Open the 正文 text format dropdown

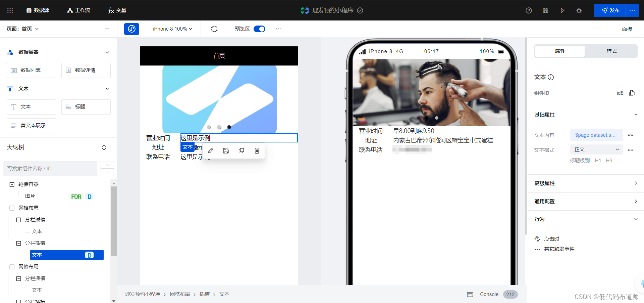tap(596, 149)
